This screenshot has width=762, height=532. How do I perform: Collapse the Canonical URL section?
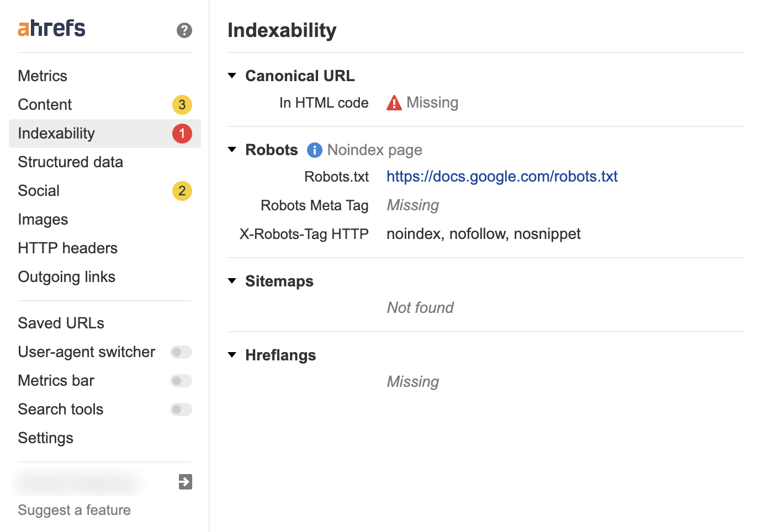point(231,76)
